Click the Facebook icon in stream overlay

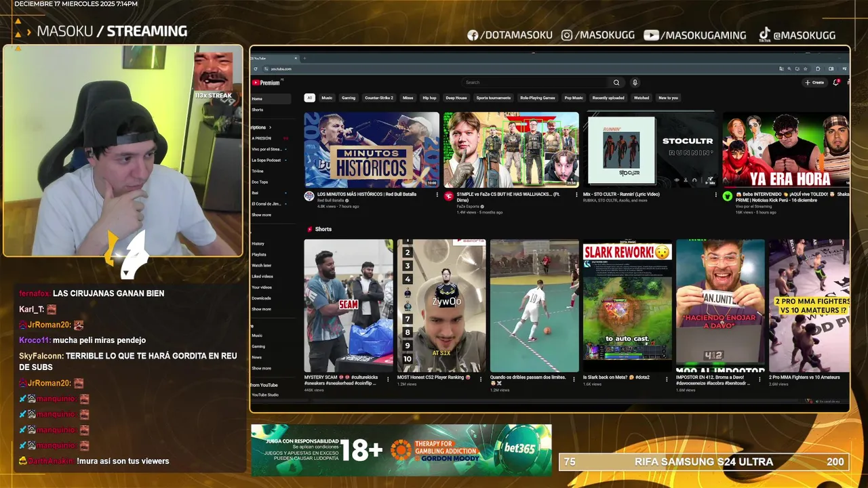click(473, 35)
